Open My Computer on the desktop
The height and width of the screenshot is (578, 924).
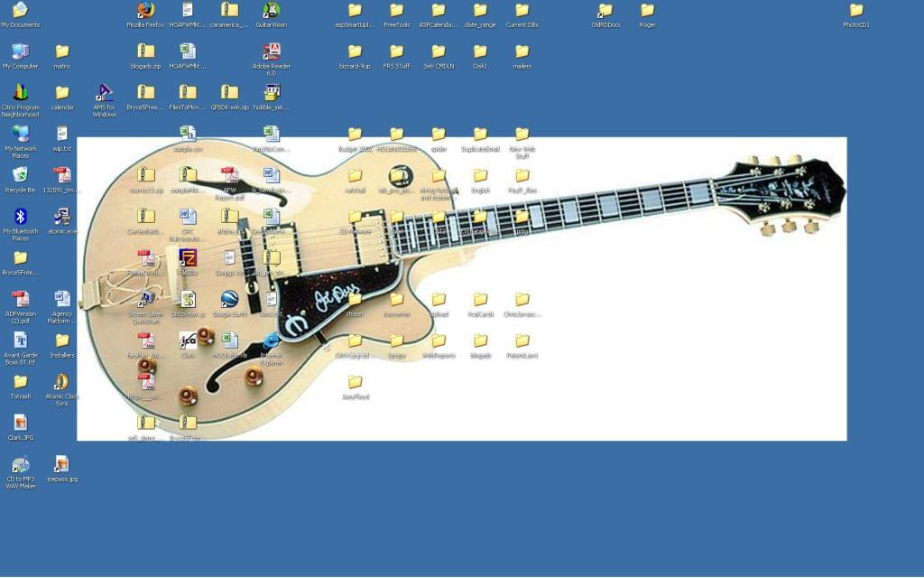[x=20, y=51]
